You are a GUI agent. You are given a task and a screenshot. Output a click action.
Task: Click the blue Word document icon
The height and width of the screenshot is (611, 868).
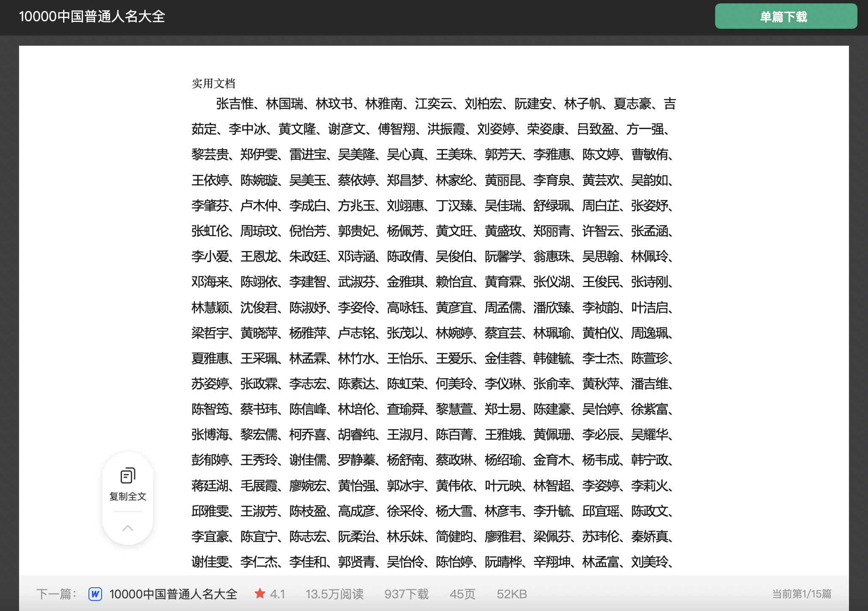pos(95,594)
